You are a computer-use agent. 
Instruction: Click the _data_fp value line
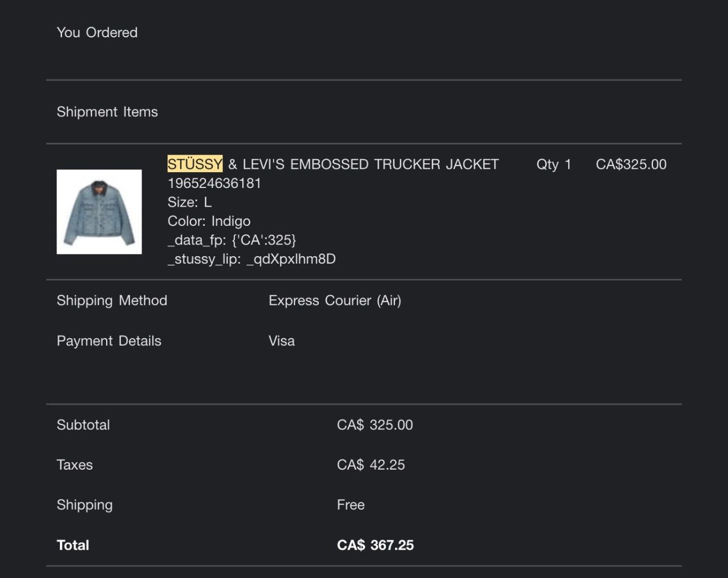coord(232,240)
